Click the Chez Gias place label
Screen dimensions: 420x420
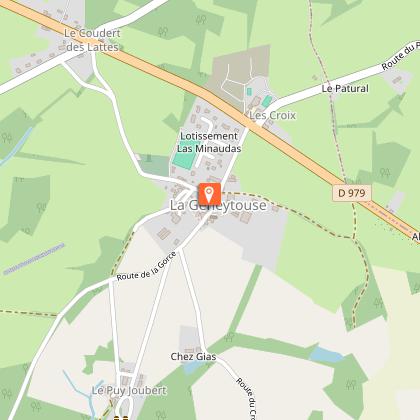193,357
